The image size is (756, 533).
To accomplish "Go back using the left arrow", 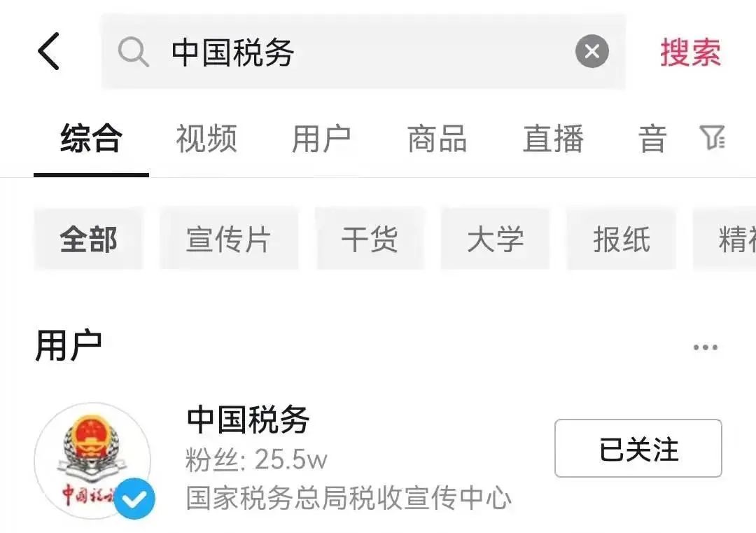I will (x=49, y=51).
